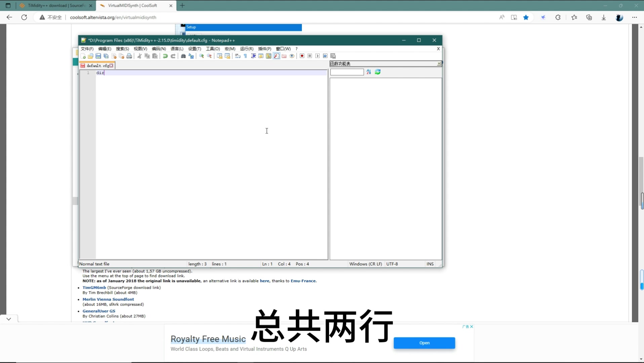Select the Print toolbar icon
This screenshot has height=363, width=644.
point(129,56)
